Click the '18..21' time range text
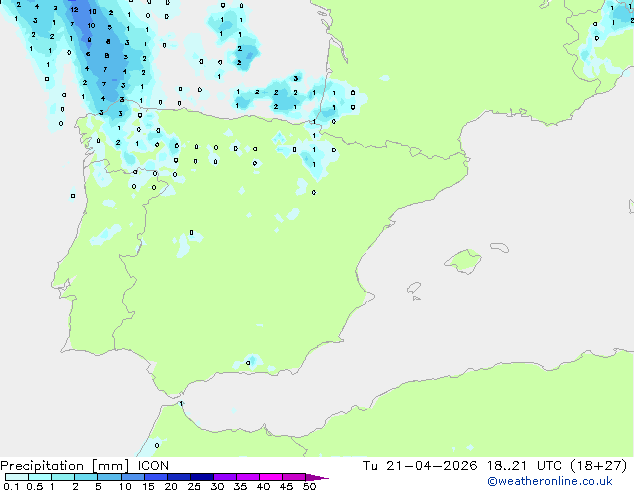 (x=507, y=466)
